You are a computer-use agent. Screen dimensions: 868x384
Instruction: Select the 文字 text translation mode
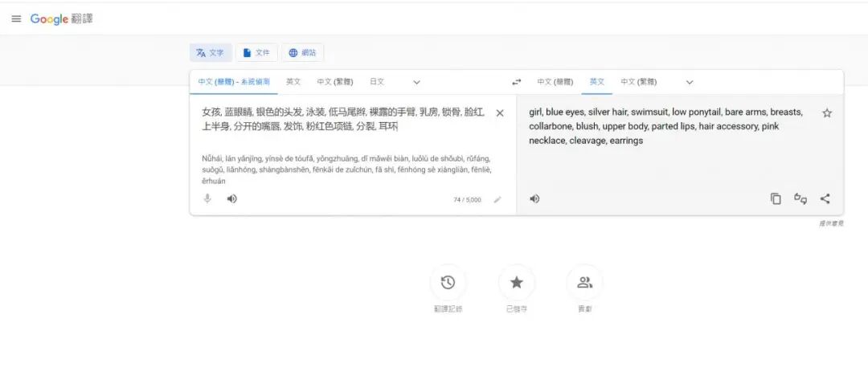click(211, 53)
